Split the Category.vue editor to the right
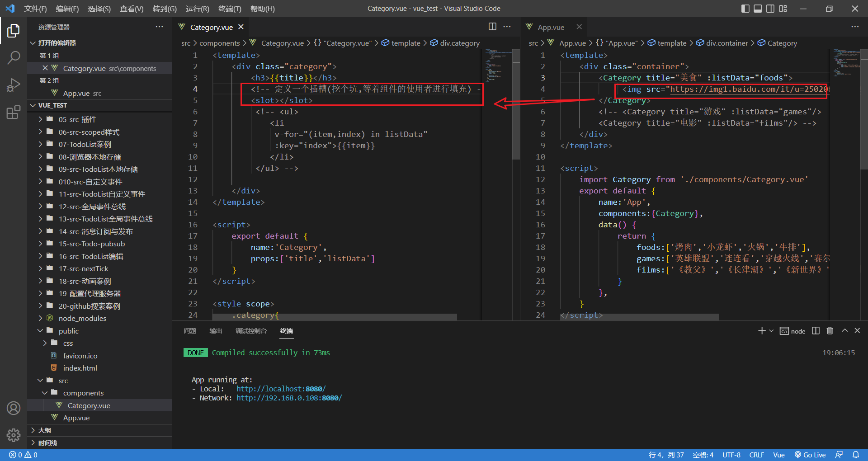 [492, 27]
